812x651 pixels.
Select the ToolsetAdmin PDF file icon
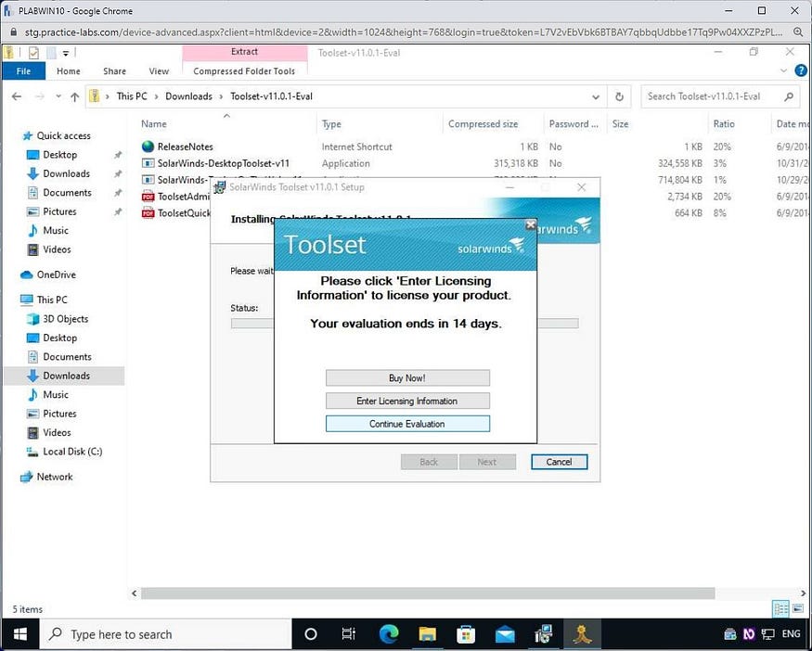(x=148, y=197)
